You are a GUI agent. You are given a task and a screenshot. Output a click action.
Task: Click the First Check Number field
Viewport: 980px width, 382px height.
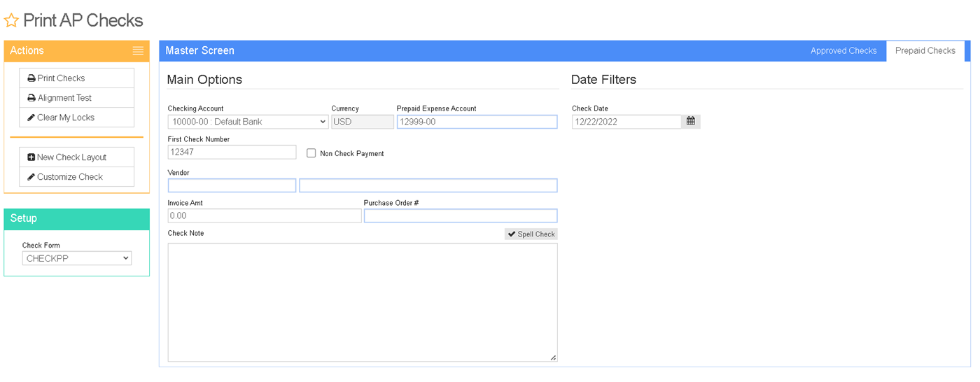coord(232,152)
